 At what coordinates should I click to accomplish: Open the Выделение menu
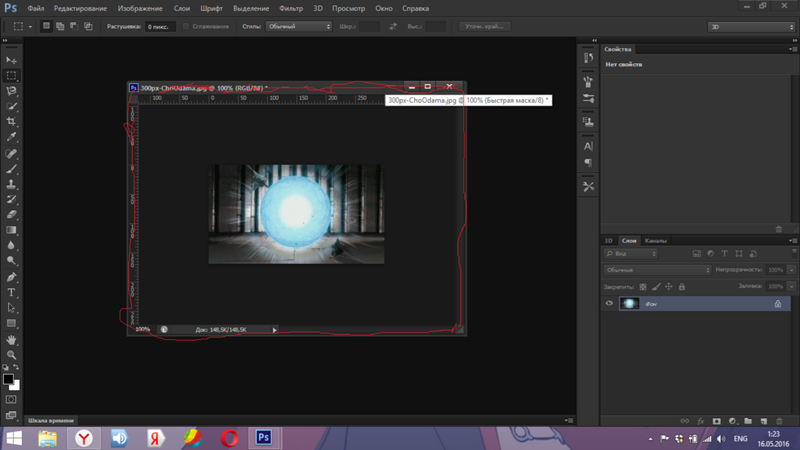point(251,8)
